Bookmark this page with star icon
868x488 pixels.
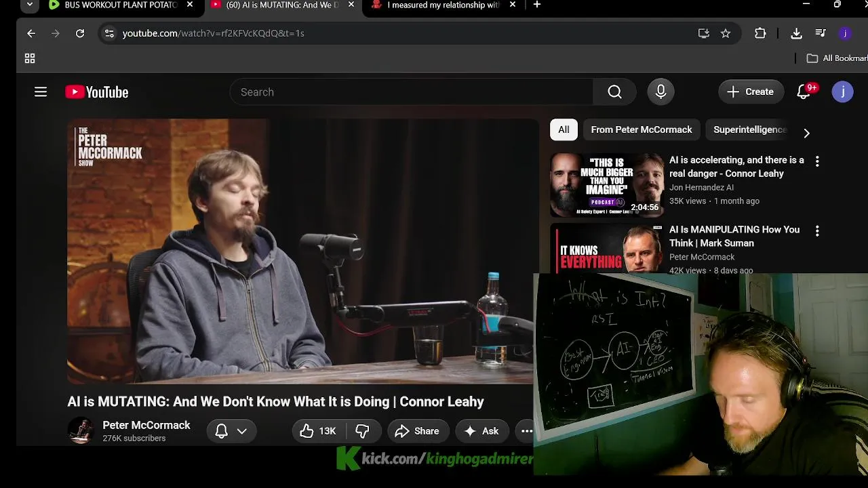(726, 33)
